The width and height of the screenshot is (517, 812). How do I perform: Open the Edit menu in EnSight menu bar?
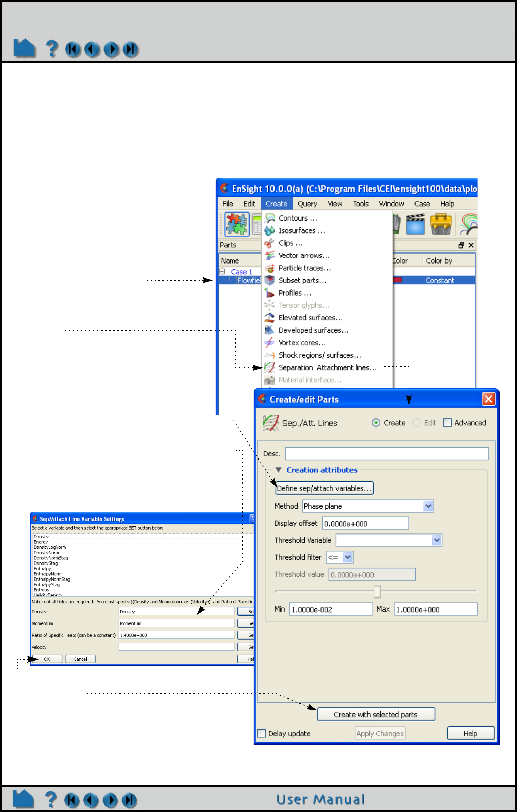pyautogui.click(x=249, y=204)
